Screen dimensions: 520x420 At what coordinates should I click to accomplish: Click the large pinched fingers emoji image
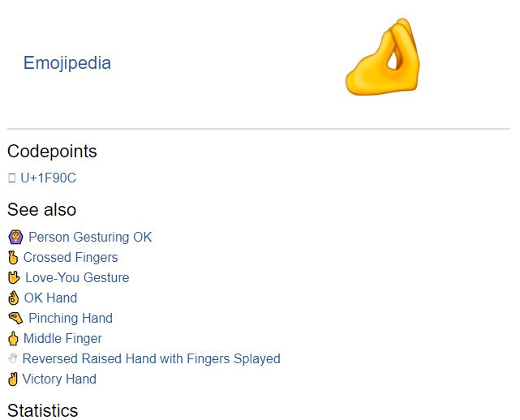coord(382,58)
